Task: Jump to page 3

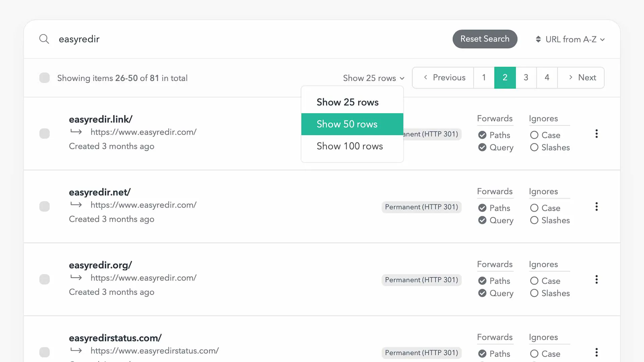Action: (526, 77)
